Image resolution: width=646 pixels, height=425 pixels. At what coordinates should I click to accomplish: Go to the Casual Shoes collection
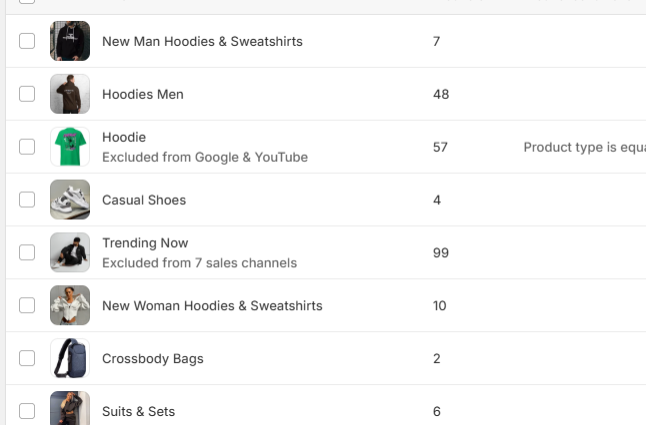[x=144, y=200]
